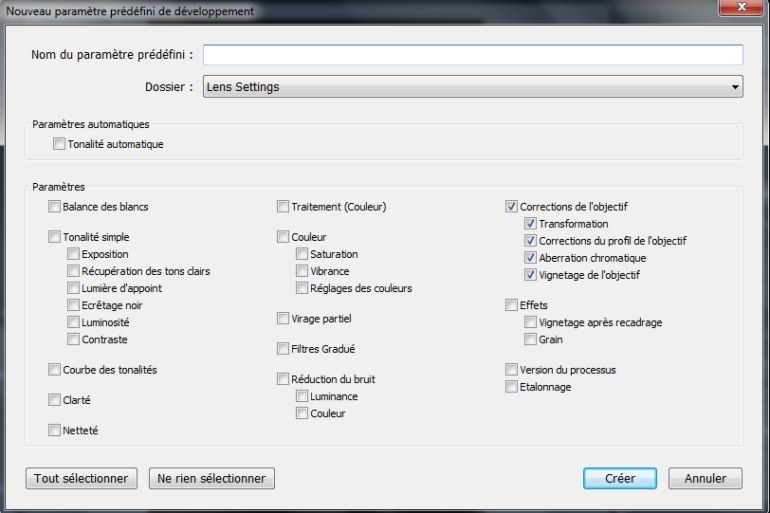
Task: Toggle Traitement (Couleur) checkbox
Action: pos(283,207)
